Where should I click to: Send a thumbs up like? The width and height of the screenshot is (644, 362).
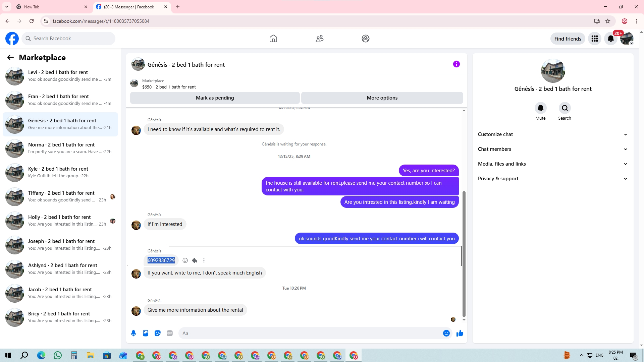tap(460, 333)
